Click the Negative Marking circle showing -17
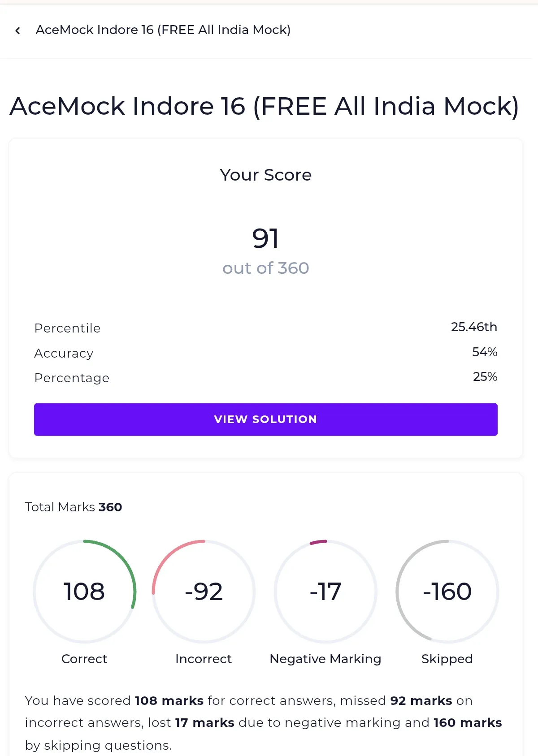This screenshot has width=538, height=756. tap(325, 592)
